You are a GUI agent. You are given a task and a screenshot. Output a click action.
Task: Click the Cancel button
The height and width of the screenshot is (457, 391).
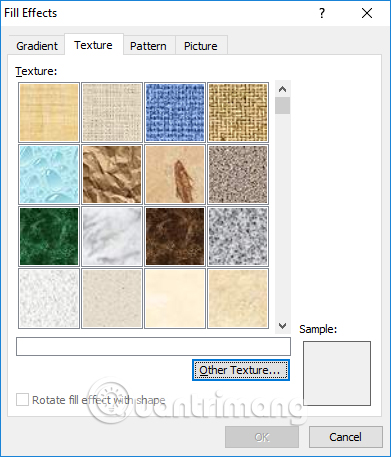345,437
